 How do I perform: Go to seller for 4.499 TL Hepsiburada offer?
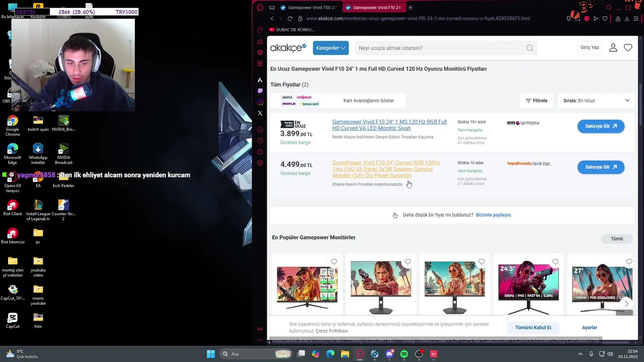point(601,167)
